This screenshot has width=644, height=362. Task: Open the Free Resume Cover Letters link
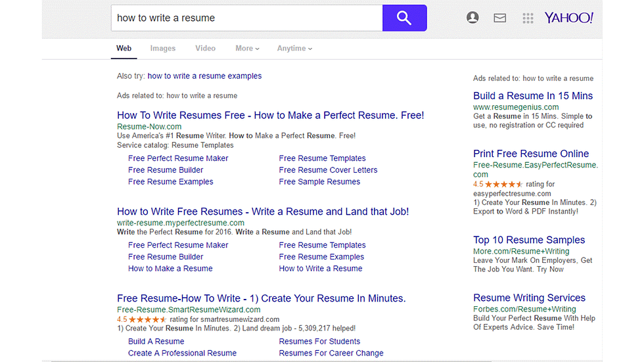point(328,170)
